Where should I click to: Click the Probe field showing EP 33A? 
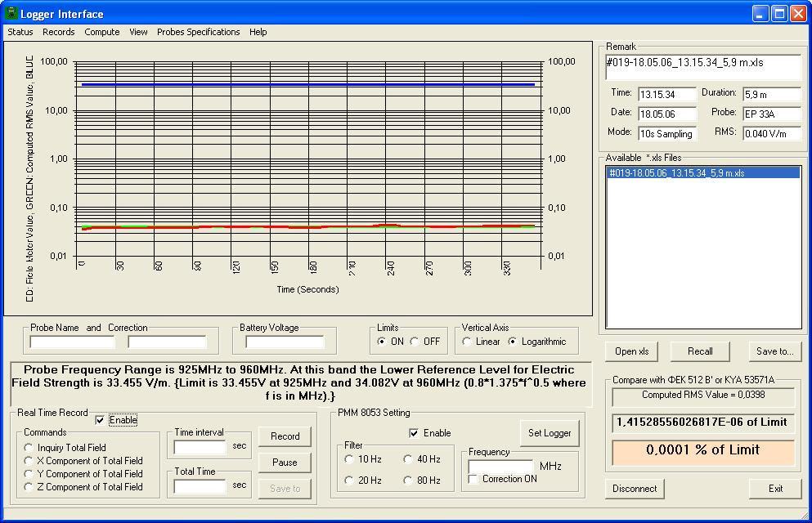(772, 114)
